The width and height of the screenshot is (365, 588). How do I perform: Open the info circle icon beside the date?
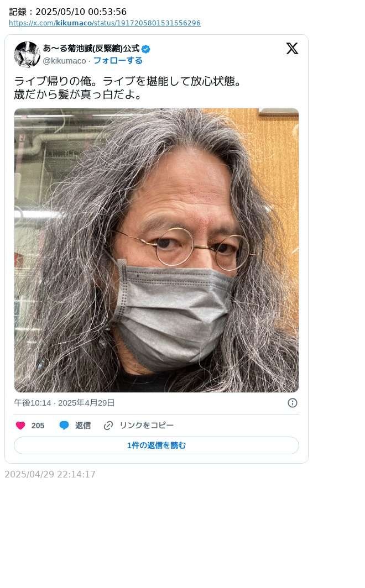tap(293, 403)
